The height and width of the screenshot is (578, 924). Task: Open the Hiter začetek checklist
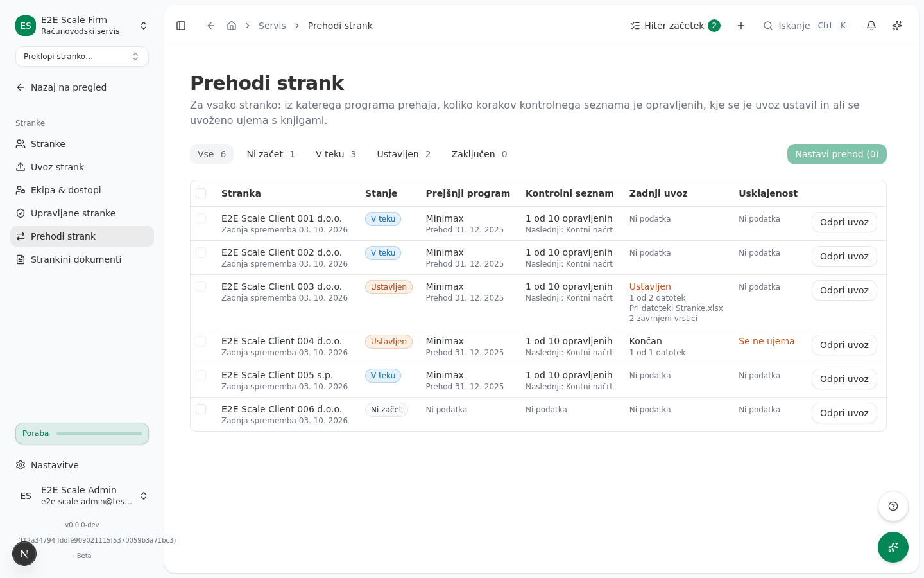click(x=675, y=26)
